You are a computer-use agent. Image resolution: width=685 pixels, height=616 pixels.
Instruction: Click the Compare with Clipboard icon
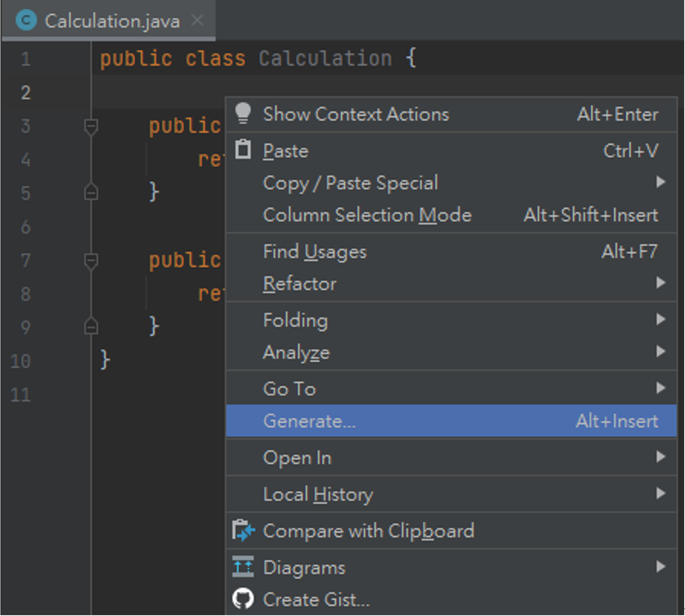pyautogui.click(x=244, y=530)
